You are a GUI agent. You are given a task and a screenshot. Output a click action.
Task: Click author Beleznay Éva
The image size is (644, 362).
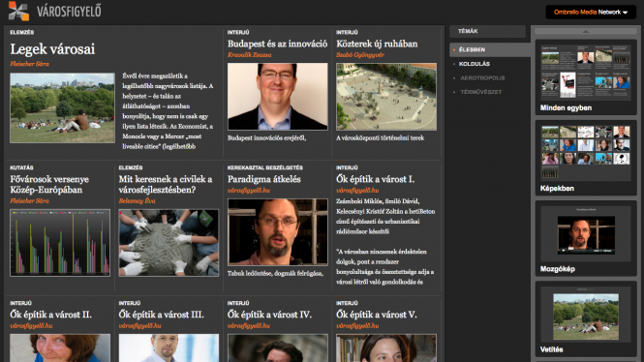[x=137, y=201]
